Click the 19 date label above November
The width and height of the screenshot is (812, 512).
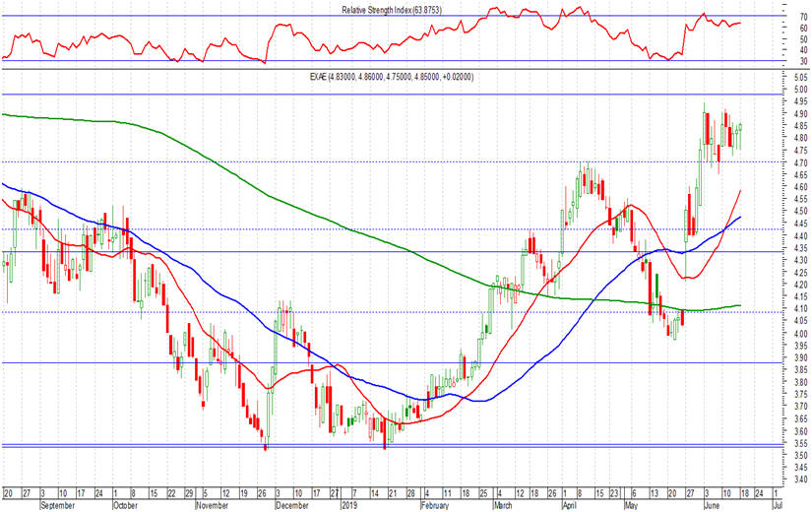pyautogui.click(x=243, y=492)
